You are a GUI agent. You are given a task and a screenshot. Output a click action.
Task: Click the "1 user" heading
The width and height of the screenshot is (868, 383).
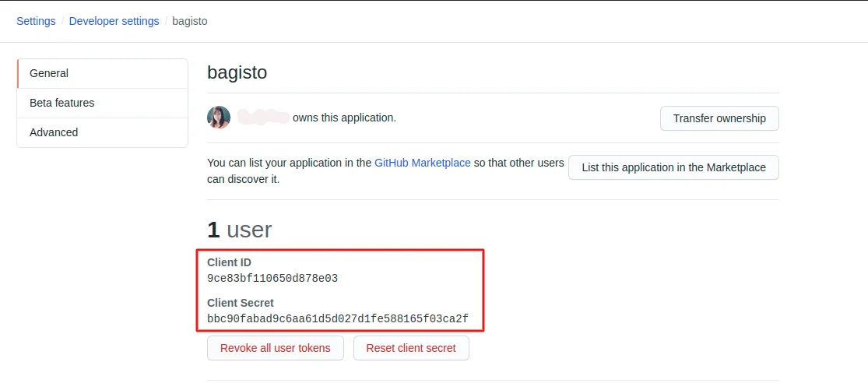[240, 230]
